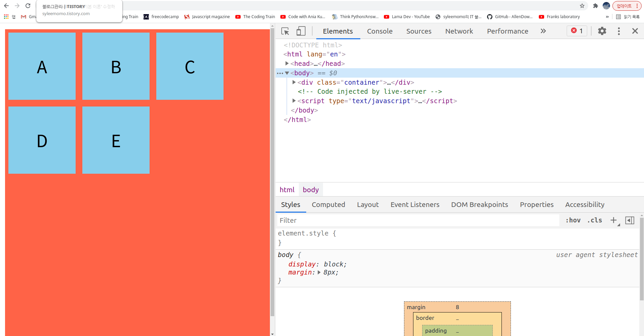Go back using the browser back arrow
Viewport: 644px width, 336px height.
click(6, 6)
